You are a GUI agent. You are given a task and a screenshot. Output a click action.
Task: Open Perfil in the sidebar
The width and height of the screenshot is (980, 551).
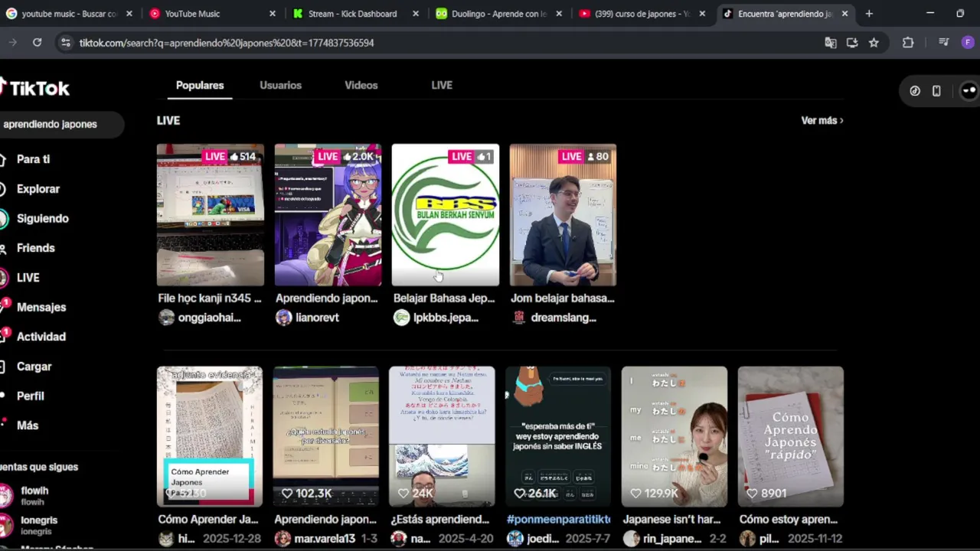(x=31, y=396)
